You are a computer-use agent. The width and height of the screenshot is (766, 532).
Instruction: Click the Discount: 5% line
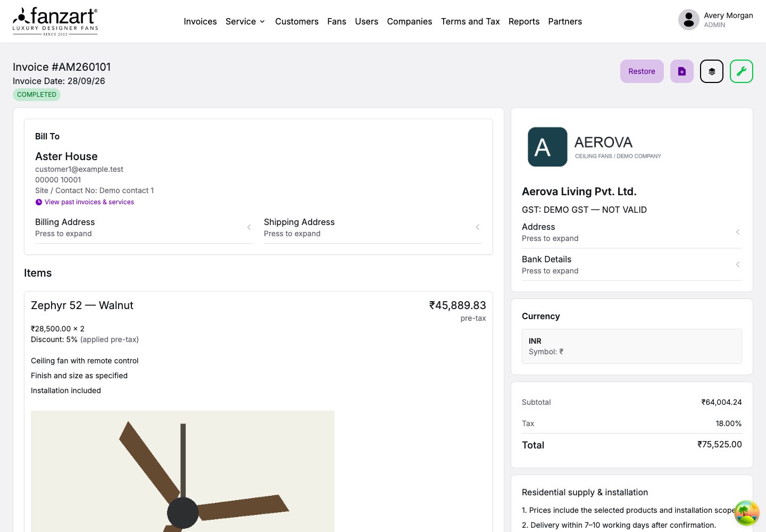click(x=85, y=339)
